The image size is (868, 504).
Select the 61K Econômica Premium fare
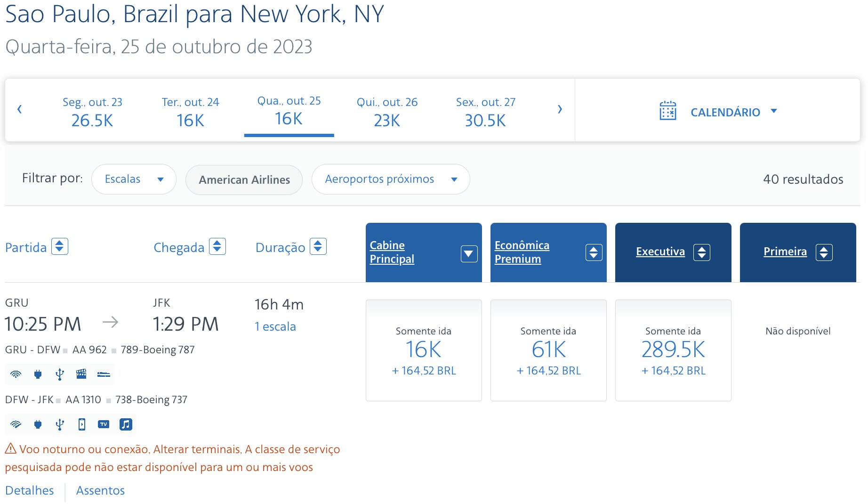[548, 350]
